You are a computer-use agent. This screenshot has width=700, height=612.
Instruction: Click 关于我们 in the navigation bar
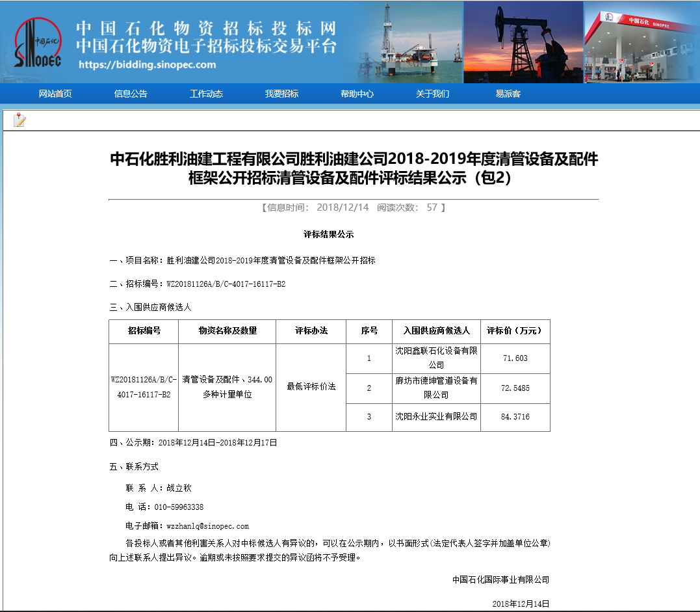432,94
